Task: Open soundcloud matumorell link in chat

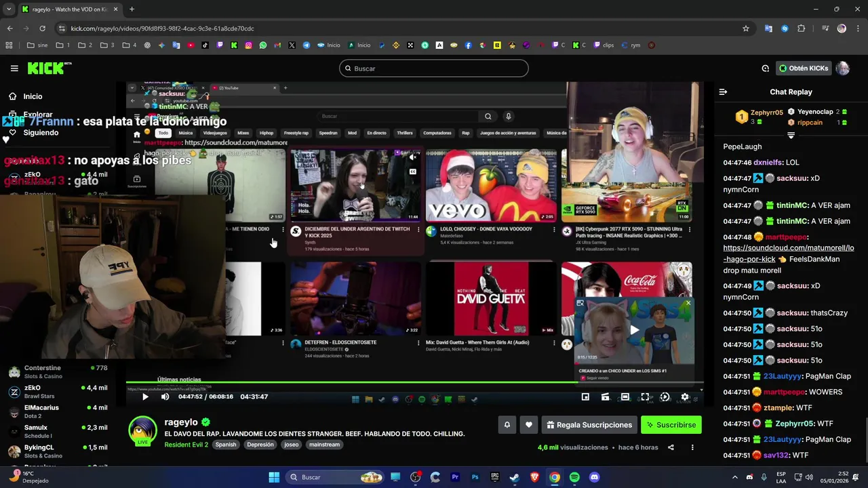Action: 788,253
